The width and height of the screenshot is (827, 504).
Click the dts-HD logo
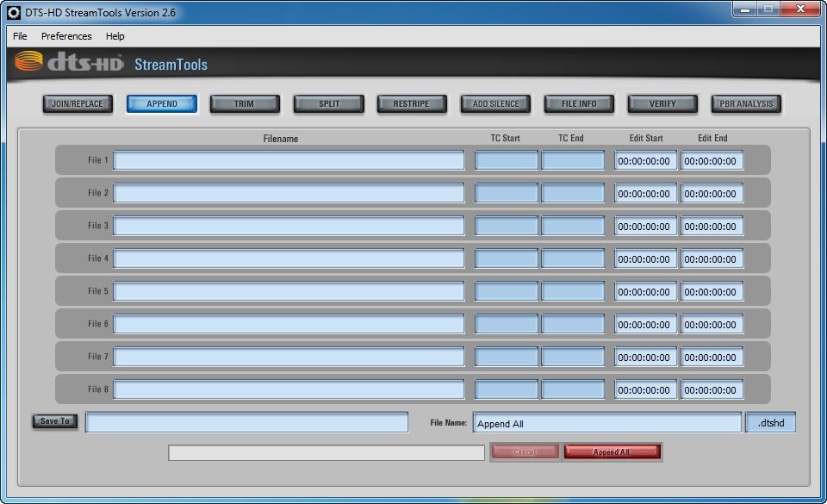click(69, 62)
